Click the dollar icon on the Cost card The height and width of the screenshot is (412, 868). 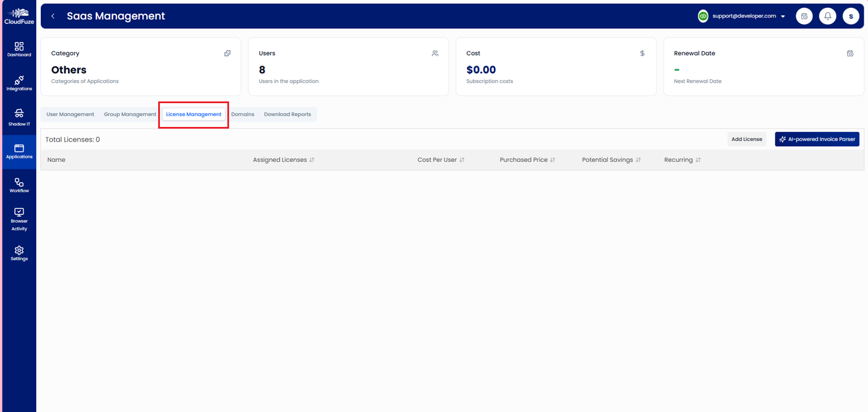tap(642, 53)
